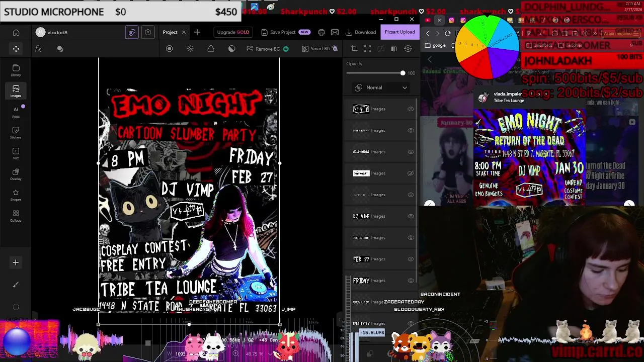644x362 pixels.
Task: Open the Images sidebar panel
Action: click(16, 91)
